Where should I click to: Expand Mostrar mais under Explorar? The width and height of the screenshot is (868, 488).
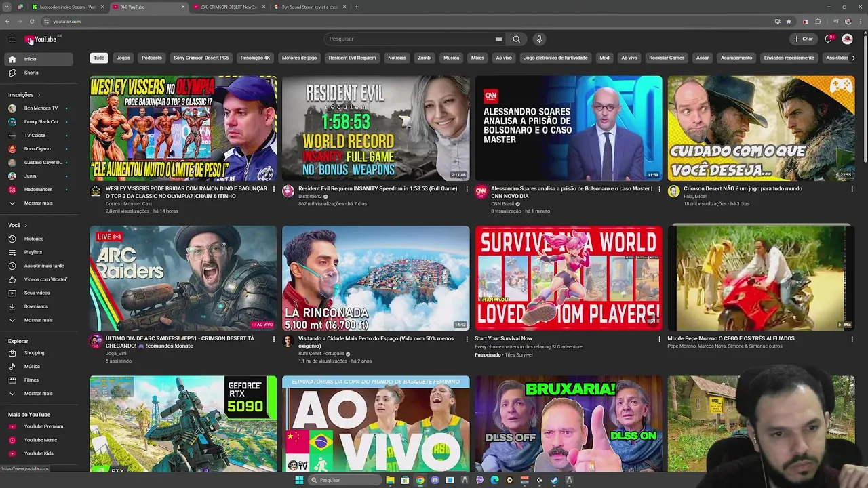point(38,394)
